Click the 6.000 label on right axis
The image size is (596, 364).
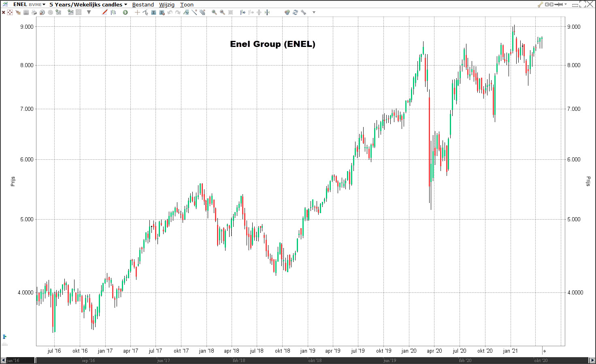[x=574, y=159]
